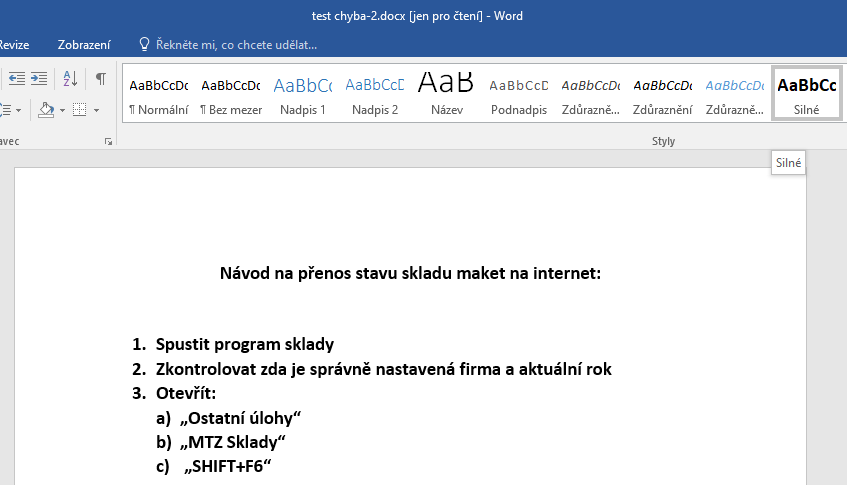
Task: Open the Zobrazení ribbon tab
Action: [x=84, y=44]
